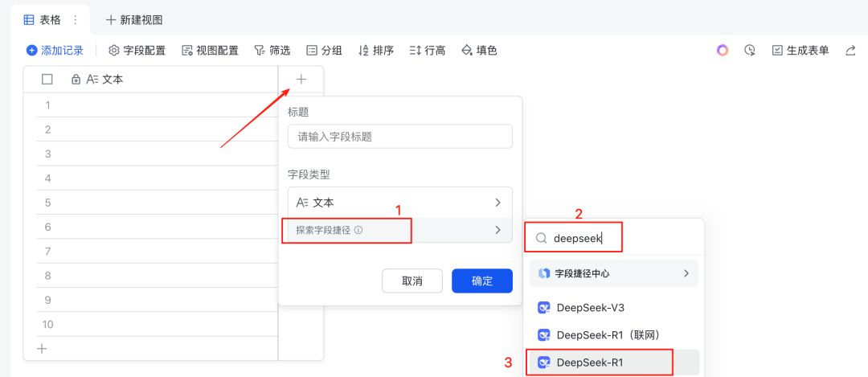The height and width of the screenshot is (377, 868).
Task: Toggle the select-all checkbox in header
Action: 47,79
